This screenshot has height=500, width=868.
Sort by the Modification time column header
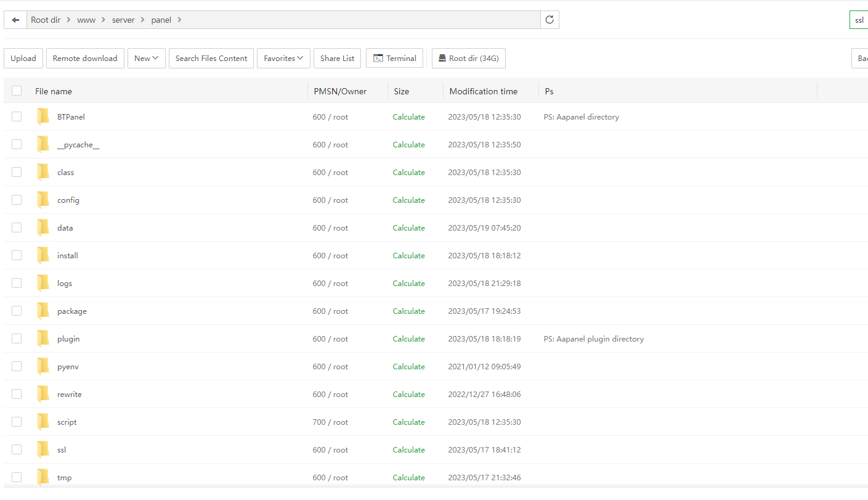pos(483,91)
